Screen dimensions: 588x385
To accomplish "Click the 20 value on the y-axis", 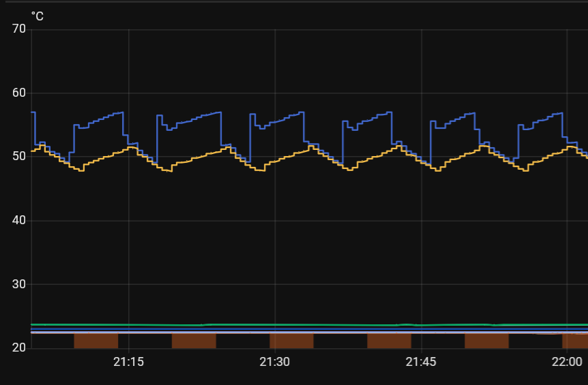I will 18,348.
